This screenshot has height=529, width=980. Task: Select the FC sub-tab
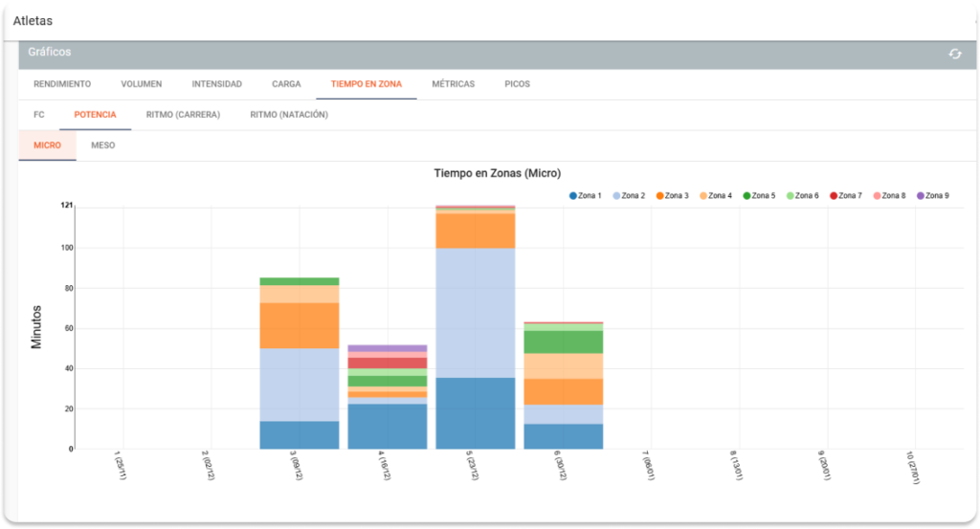coord(39,115)
